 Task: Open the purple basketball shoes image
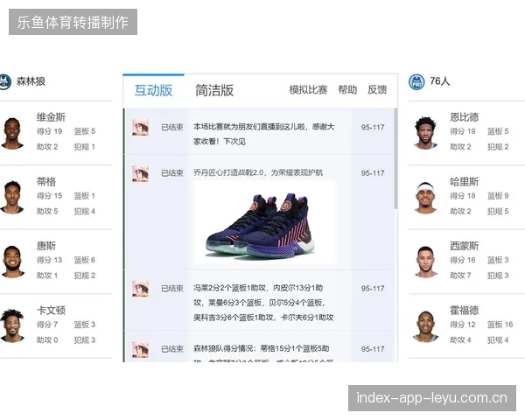[264, 223]
